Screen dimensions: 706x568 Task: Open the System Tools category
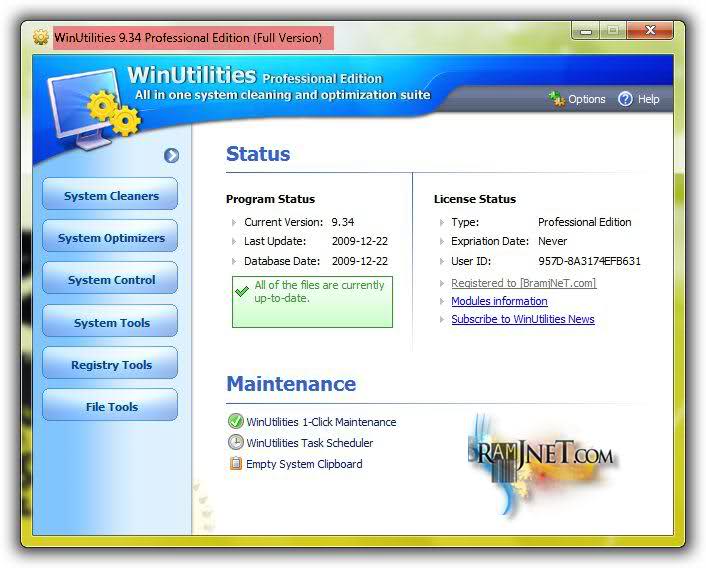tap(110, 321)
